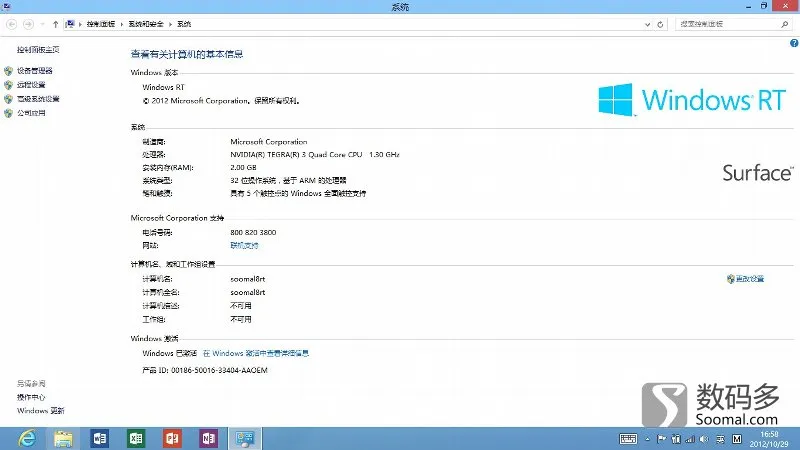Show hidden tray icons arrow

[x=647, y=439]
